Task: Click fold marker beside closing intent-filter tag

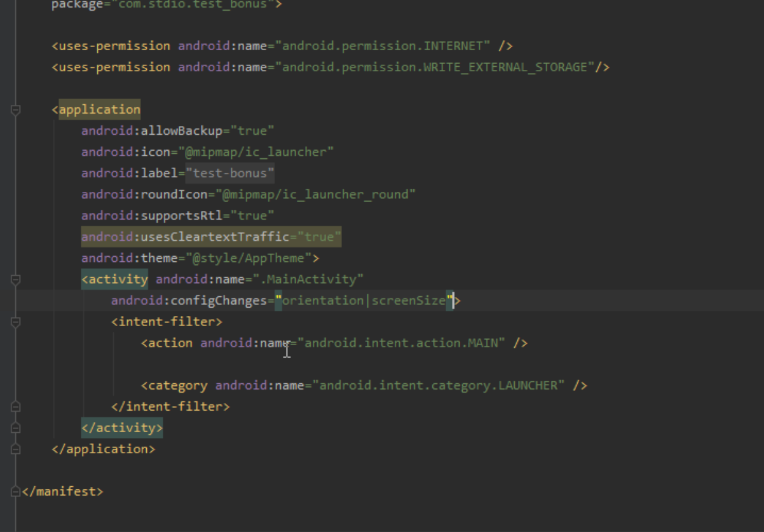Action: pos(16,407)
